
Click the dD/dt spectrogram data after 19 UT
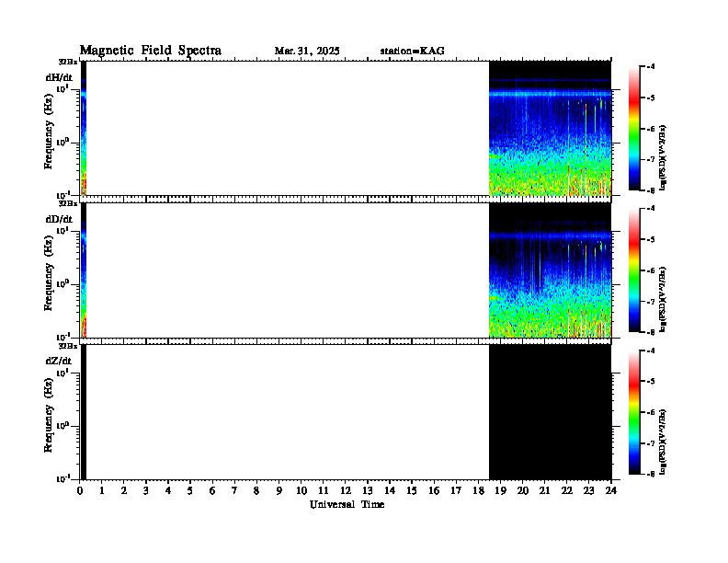pos(551,270)
